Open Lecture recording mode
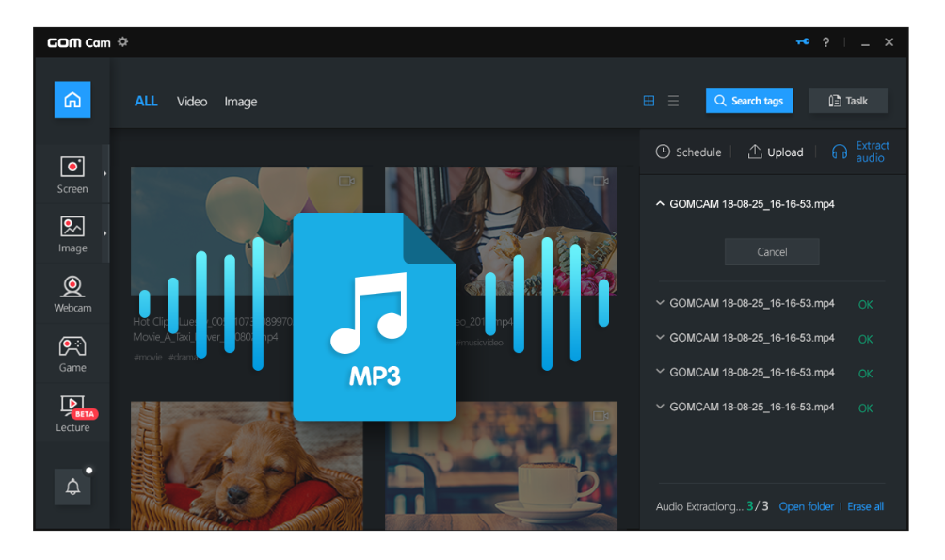 click(x=72, y=413)
